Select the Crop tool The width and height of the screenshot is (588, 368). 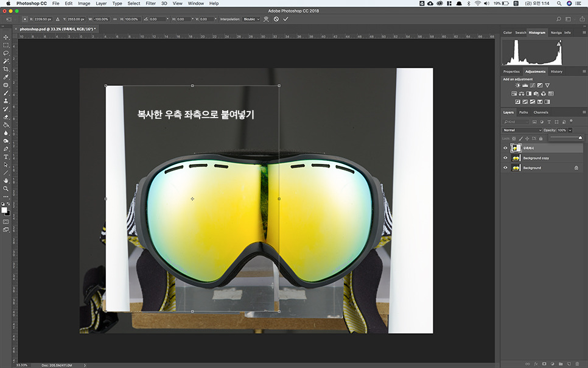coord(5,69)
